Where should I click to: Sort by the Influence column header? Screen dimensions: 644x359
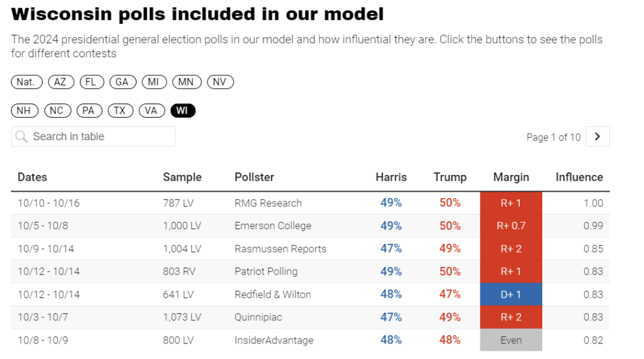tap(579, 177)
